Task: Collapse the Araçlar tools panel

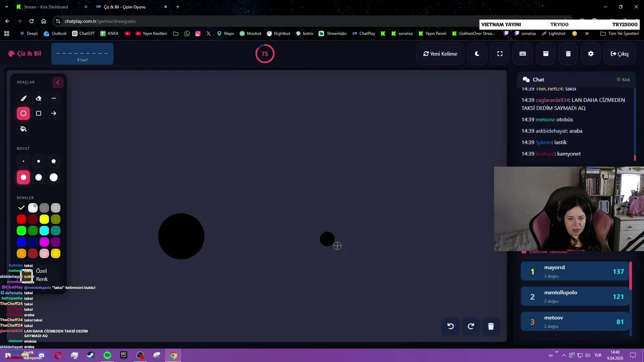Action: (57, 82)
